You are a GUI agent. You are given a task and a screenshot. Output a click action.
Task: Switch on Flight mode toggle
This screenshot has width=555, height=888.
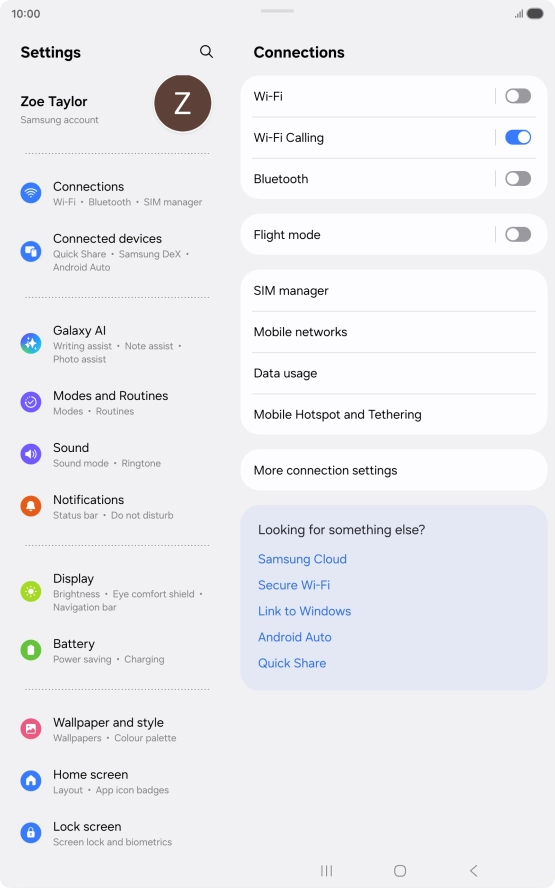518,234
